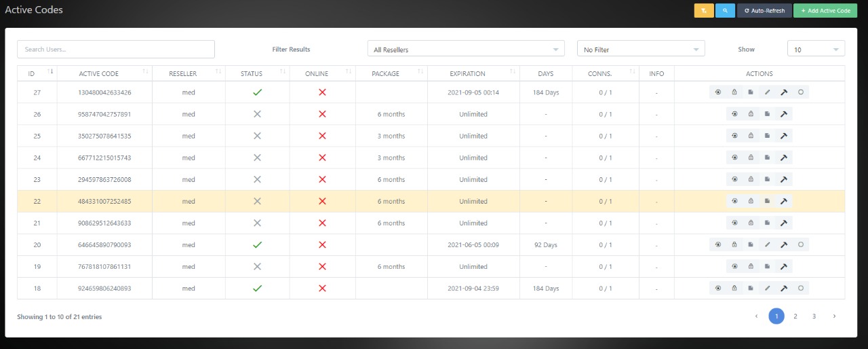Click the hammer icon for row 26

click(x=784, y=114)
